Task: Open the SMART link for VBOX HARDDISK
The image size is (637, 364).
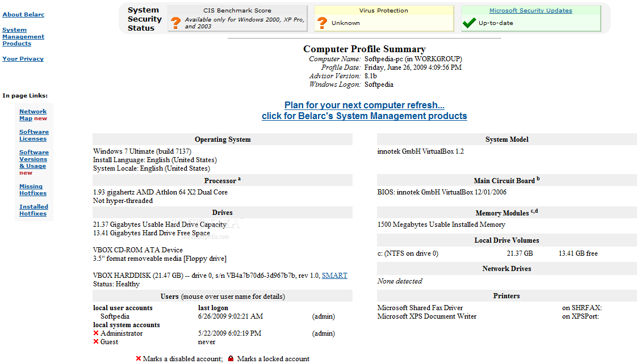Action: [x=334, y=276]
